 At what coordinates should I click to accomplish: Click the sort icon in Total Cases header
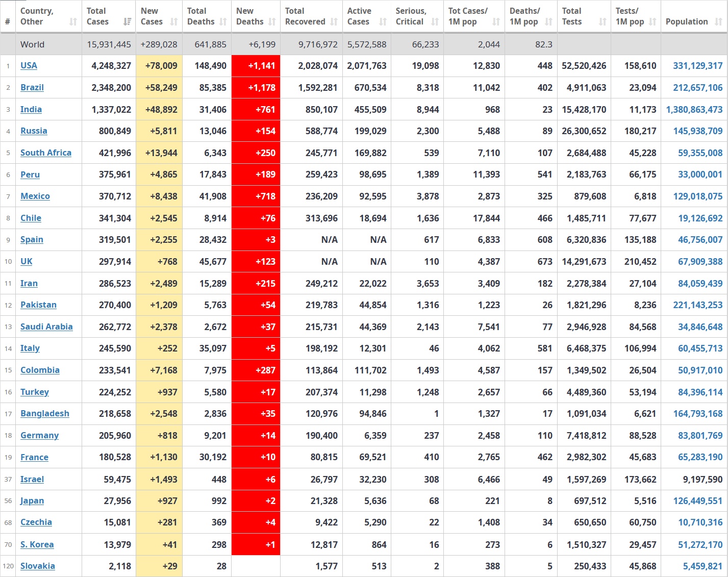127,22
